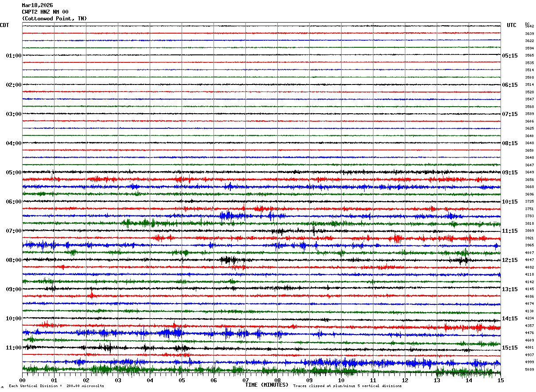The image size is (536, 392).
Task: Click the DC offset value '3508'
Action: point(529,77)
